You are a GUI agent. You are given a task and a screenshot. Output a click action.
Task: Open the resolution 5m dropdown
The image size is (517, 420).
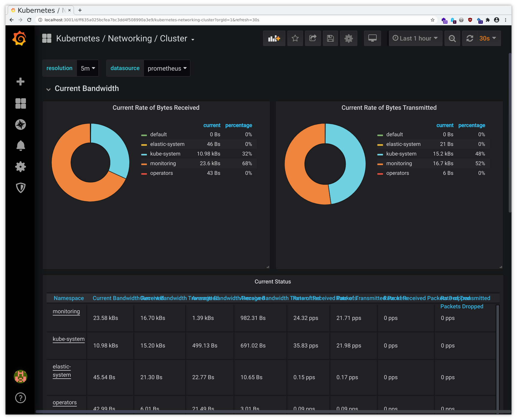pos(88,68)
